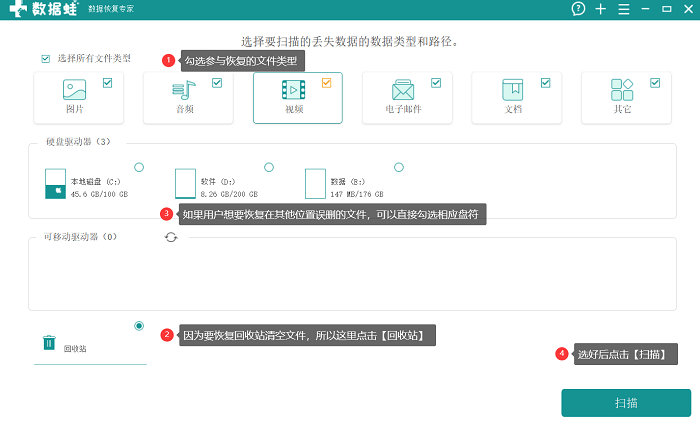Click the 文档 (documents) file type icon
Viewport: 700px width, 425px height.
point(512,90)
